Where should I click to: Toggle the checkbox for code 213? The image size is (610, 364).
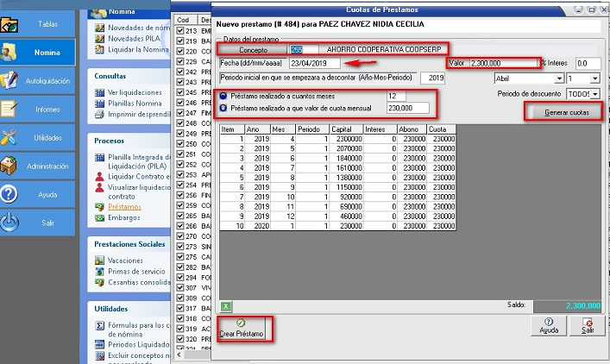[179, 31]
